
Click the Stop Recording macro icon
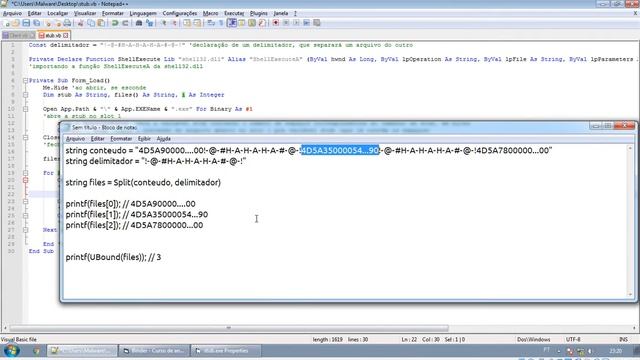(286, 23)
